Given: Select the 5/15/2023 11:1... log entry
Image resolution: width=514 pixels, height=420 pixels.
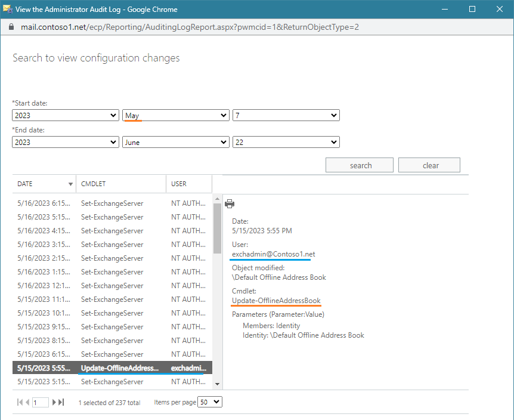Looking at the screenshot, I should (112, 299).
